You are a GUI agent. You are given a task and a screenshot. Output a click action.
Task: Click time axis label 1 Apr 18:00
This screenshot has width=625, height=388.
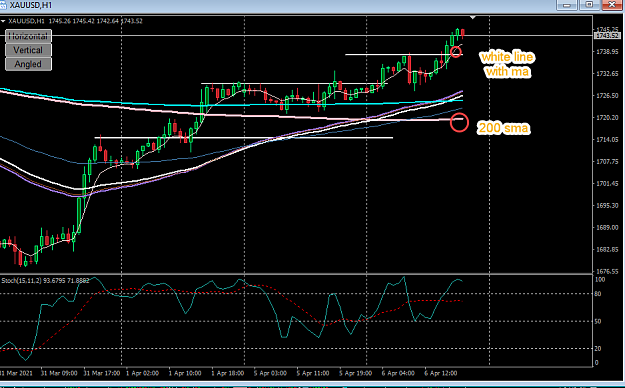pyautogui.click(x=228, y=374)
